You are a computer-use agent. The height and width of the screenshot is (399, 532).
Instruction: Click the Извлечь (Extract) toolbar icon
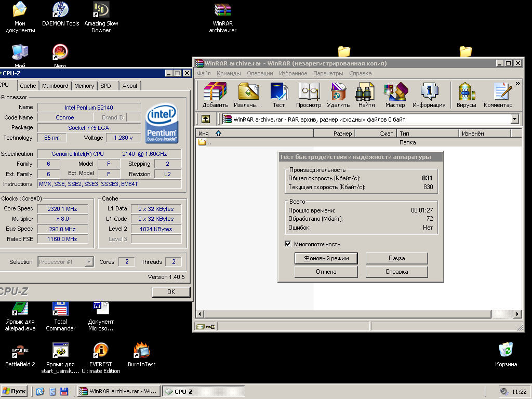tap(248, 95)
